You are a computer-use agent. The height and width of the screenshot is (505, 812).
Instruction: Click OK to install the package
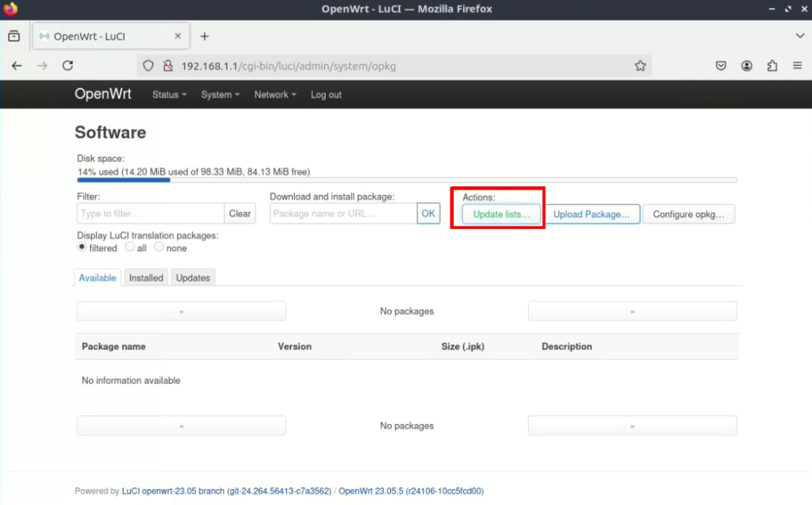click(x=428, y=213)
